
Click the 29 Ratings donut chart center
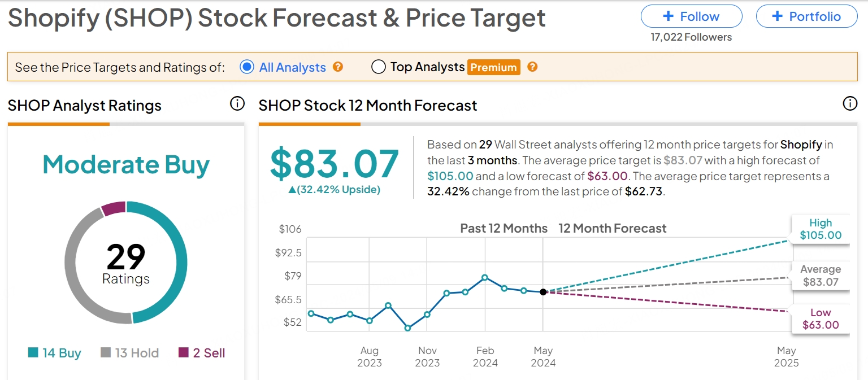point(126,263)
